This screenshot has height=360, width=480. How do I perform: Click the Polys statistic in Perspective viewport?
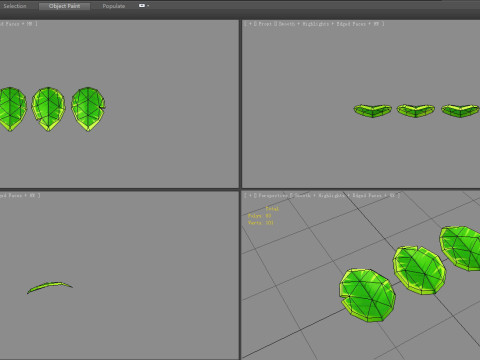pos(259,216)
